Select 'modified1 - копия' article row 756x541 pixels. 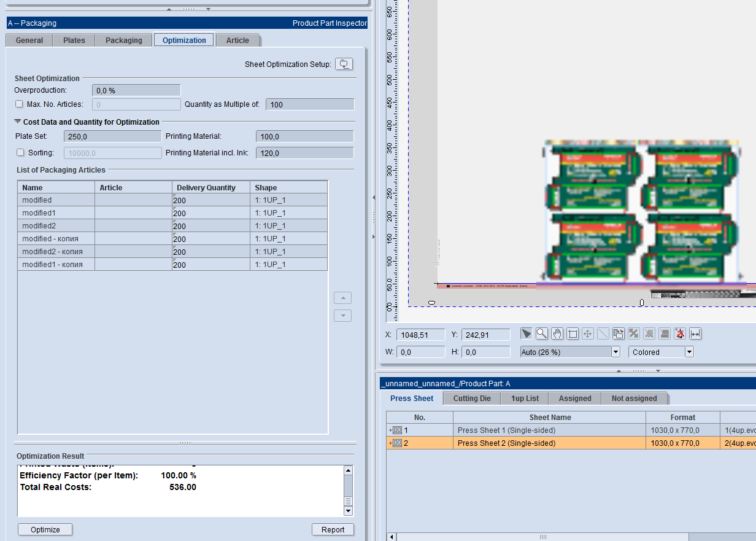coord(172,264)
